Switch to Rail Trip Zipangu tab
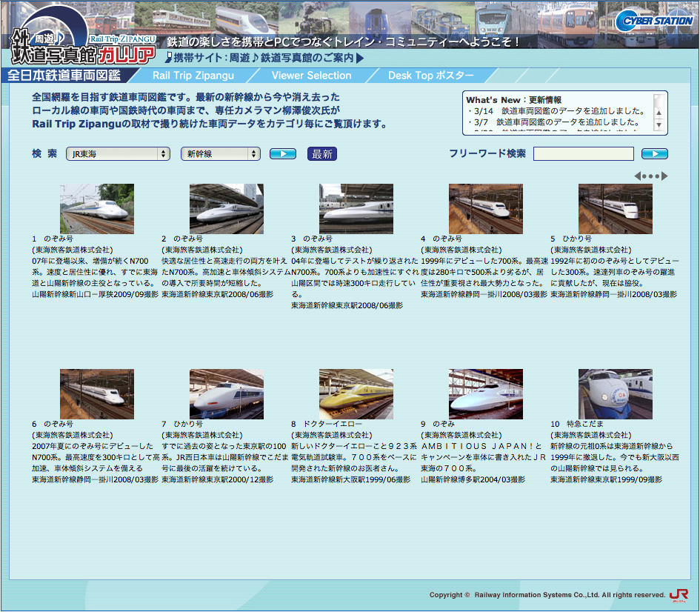This screenshot has width=700, height=612. [x=193, y=76]
